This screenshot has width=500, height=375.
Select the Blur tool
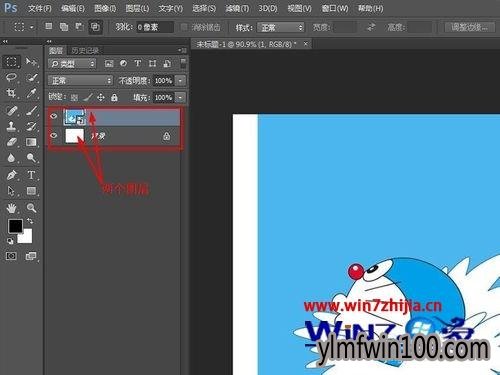(11, 158)
